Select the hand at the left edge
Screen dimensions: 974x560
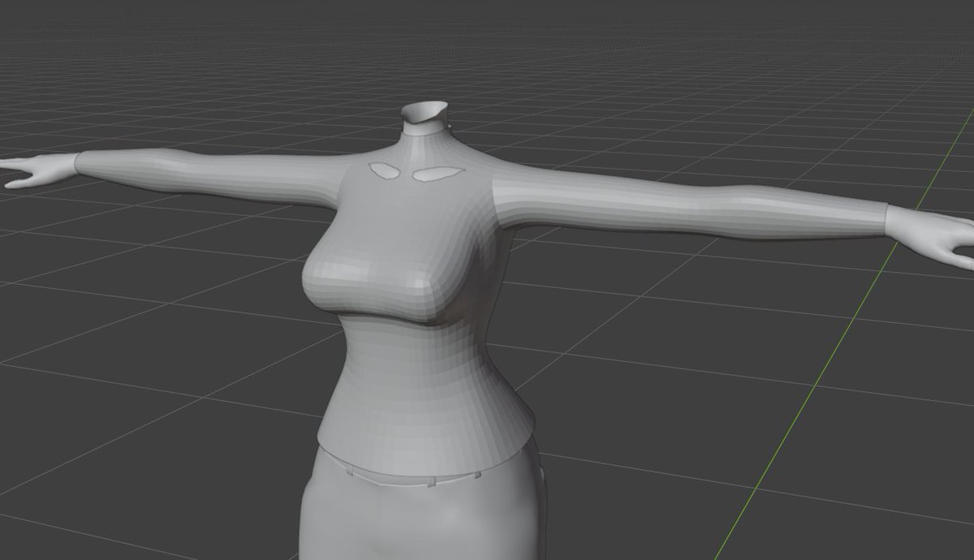click(x=39, y=170)
